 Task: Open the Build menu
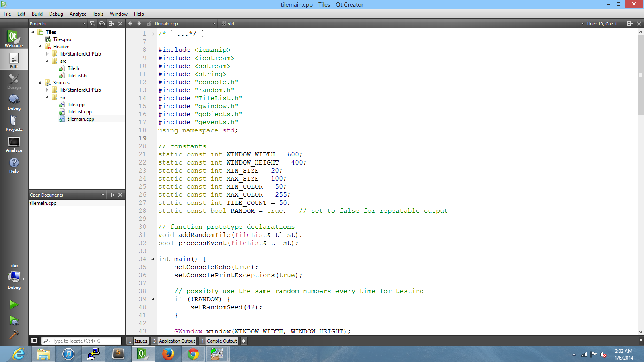(37, 14)
